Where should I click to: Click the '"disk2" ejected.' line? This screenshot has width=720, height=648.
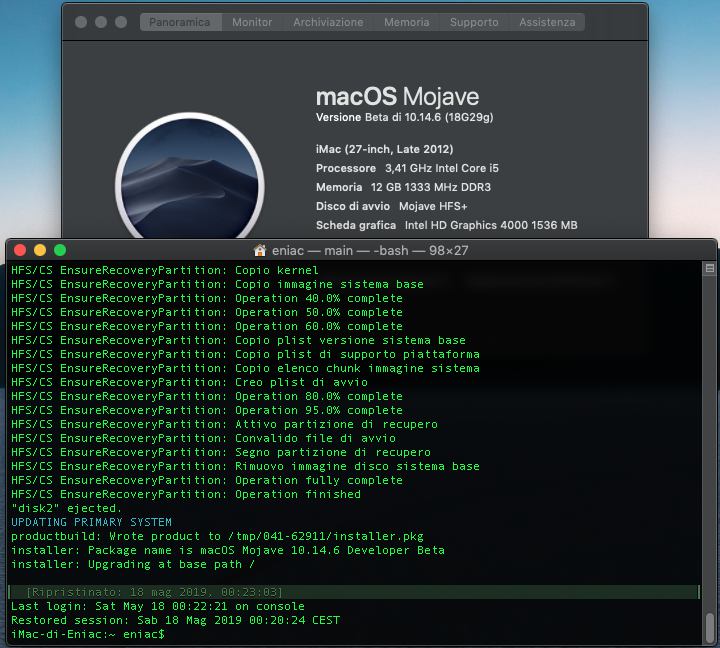coord(67,508)
